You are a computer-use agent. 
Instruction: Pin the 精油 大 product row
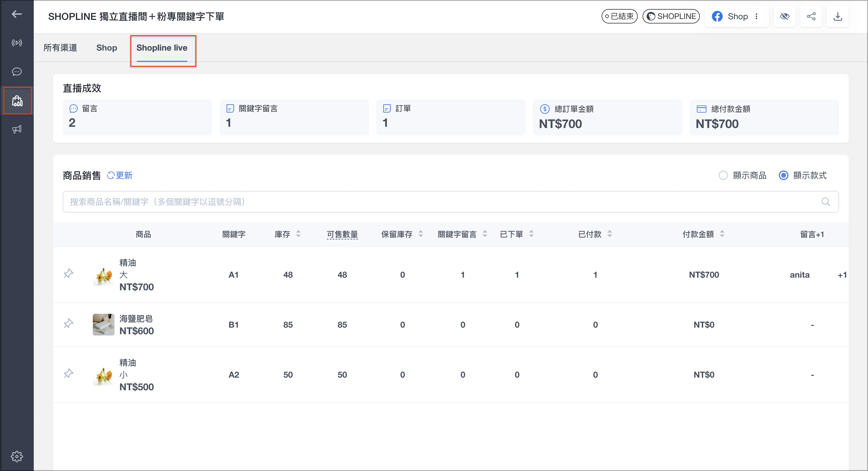pos(68,273)
